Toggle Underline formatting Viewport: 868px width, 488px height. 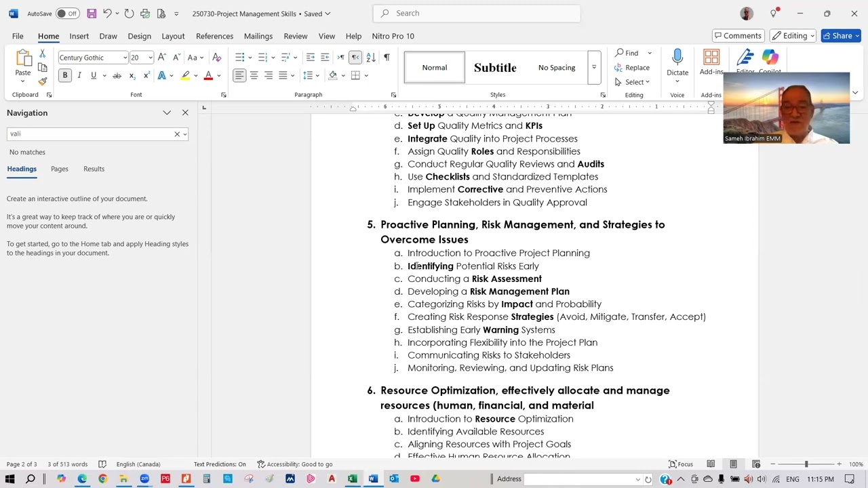tap(94, 75)
